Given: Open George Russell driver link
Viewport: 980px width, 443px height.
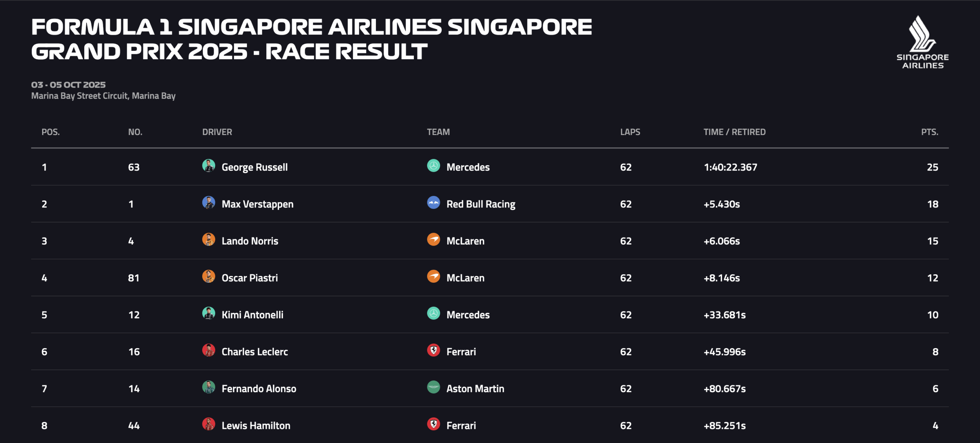Looking at the screenshot, I should [x=255, y=167].
